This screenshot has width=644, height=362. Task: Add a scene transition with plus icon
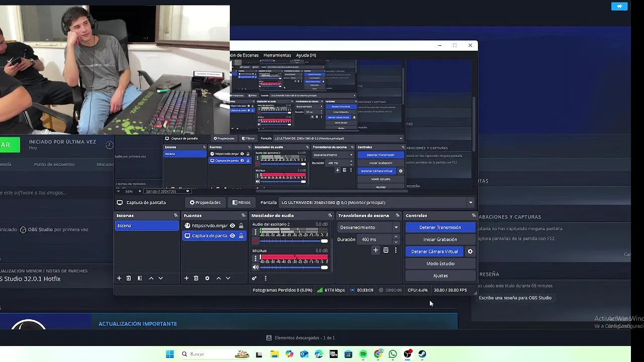pos(375,250)
